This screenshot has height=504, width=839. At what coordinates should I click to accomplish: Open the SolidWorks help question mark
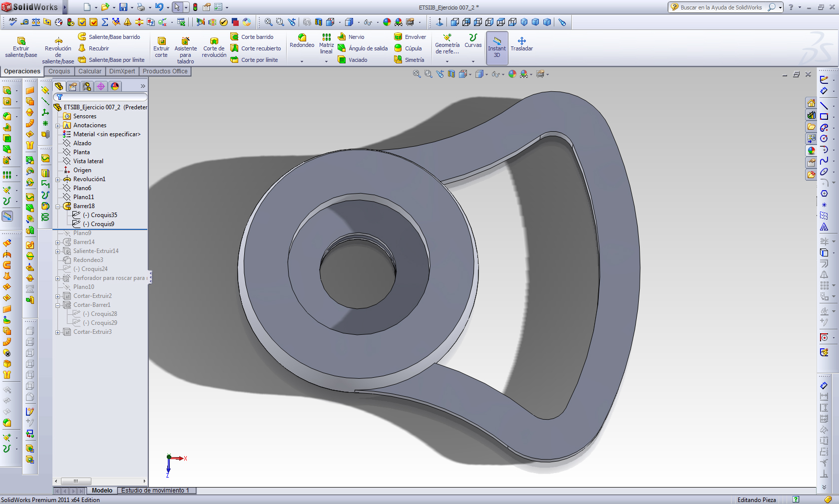coord(791,7)
